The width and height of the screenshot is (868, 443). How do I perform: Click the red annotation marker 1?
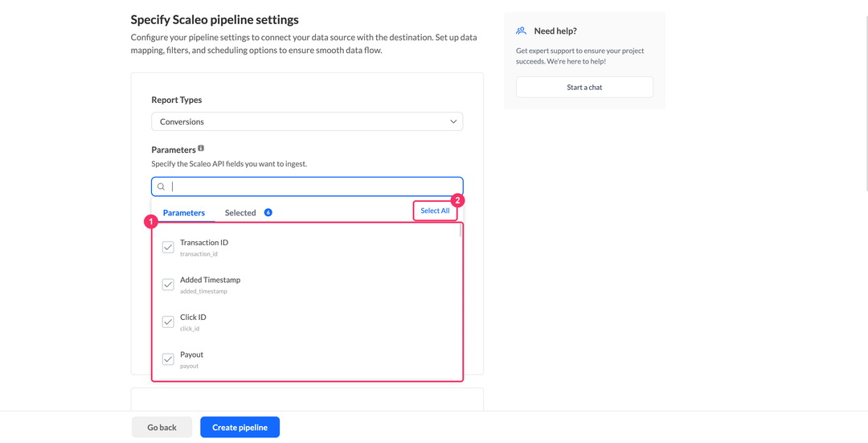tap(150, 223)
